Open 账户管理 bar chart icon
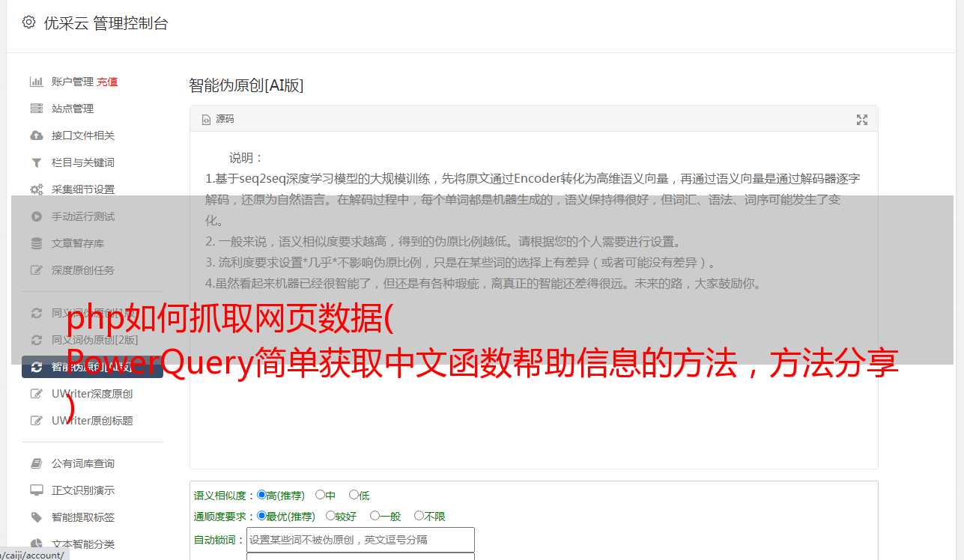The image size is (964, 560). (x=36, y=82)
